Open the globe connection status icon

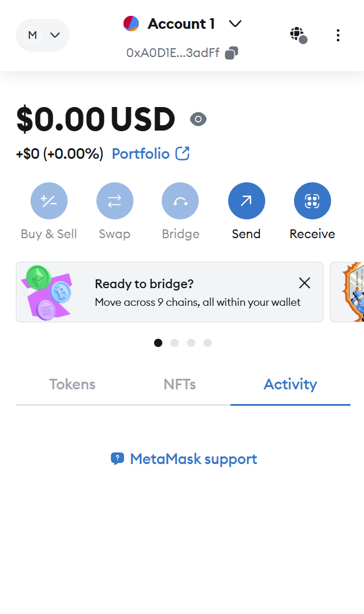(x=298, y=35)
